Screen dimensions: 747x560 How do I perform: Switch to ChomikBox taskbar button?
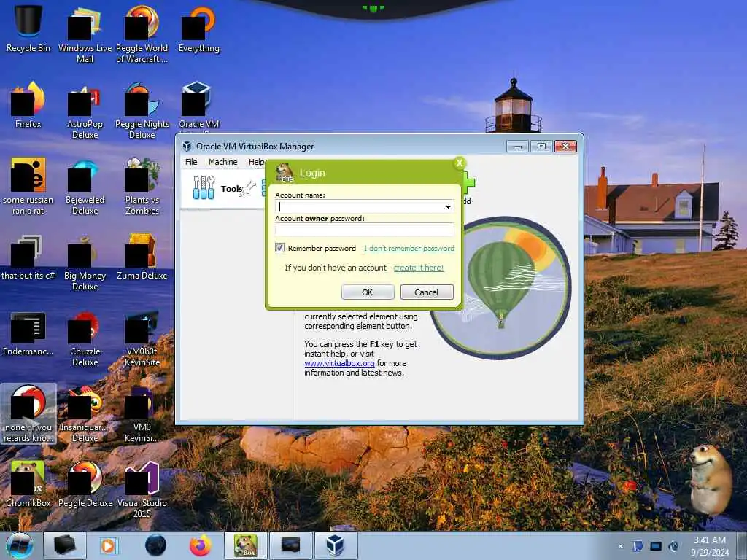tap(245, 545)
